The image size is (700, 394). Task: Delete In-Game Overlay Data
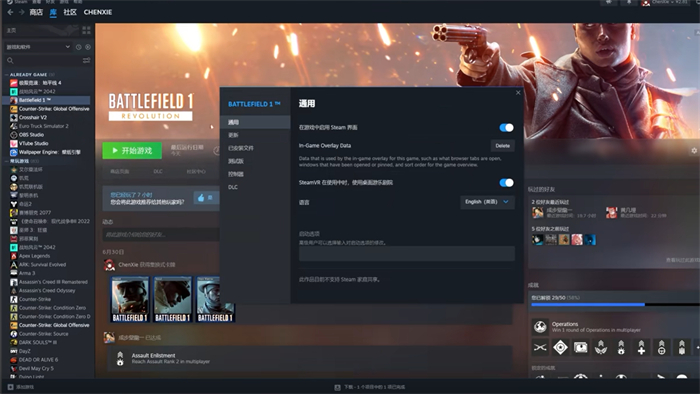coord(502,146)
